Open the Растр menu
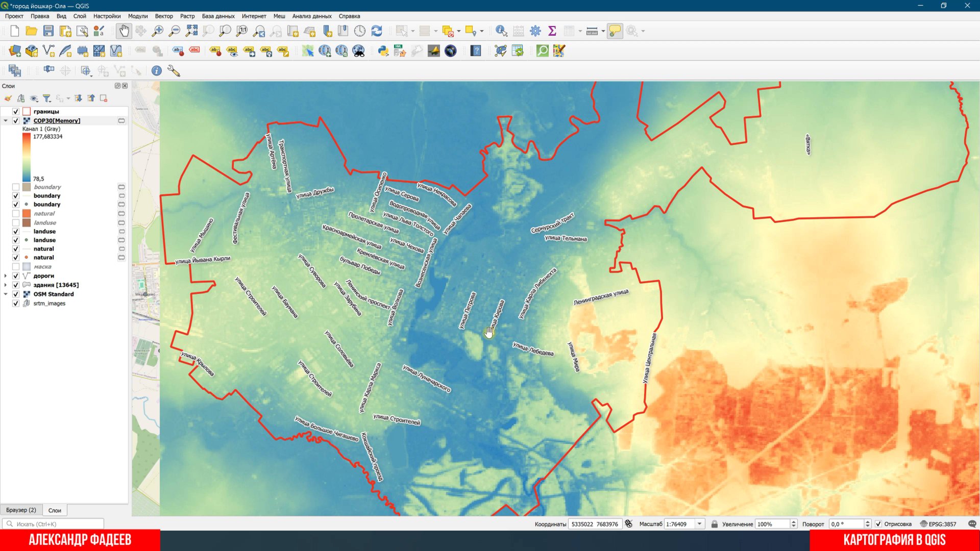The width and height of the screenshot is (980, 551). [x=187, y=16]
